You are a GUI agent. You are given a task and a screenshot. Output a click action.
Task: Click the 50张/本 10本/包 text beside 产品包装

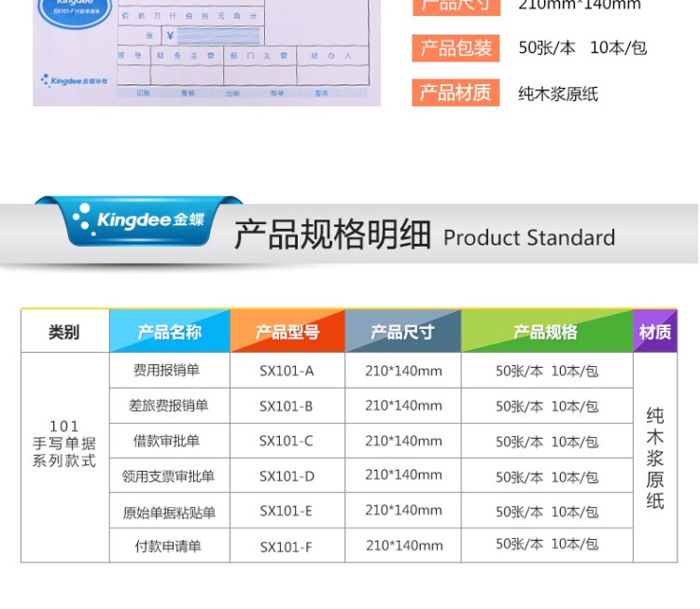click(x=582, y=48)
